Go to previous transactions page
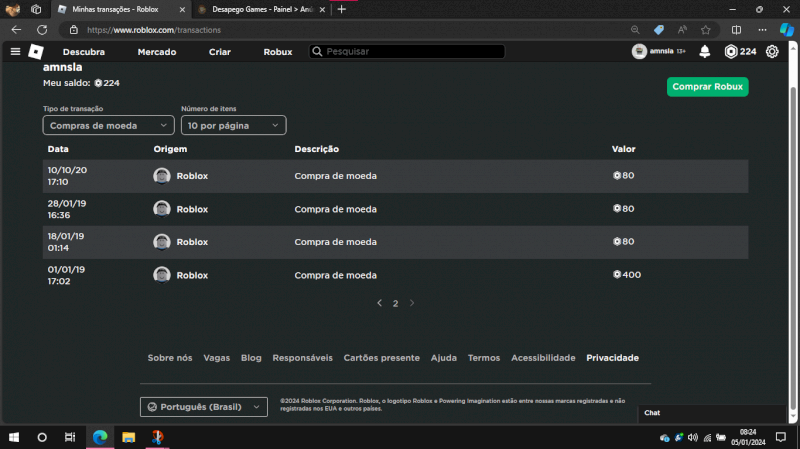Viewport: 800px width, 449px height. pos(379,303)
